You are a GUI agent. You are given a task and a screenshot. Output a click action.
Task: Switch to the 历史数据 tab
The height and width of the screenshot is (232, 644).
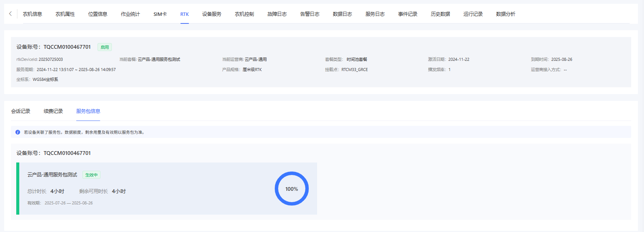[440, 14]
